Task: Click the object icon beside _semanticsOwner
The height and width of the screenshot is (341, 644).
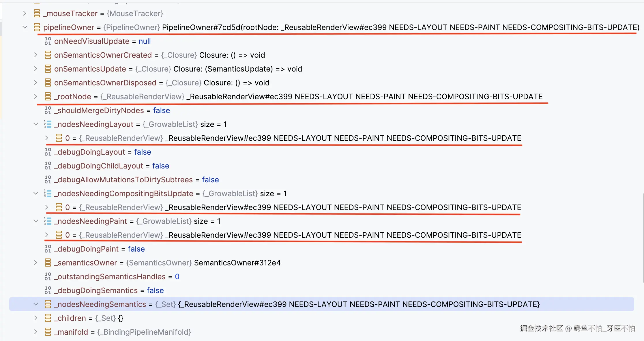Action: click(48, 263)
